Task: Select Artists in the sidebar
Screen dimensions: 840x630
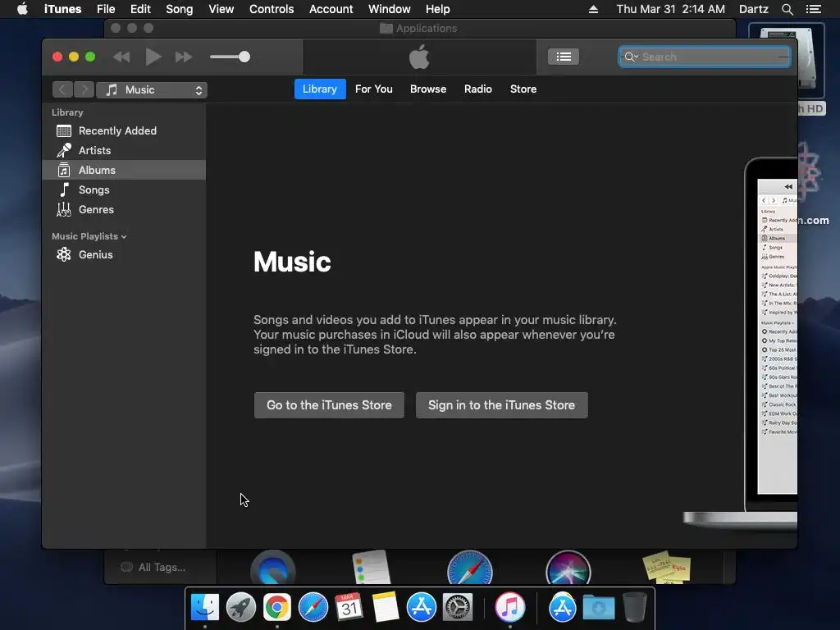Action: click(x=124, y=151)
